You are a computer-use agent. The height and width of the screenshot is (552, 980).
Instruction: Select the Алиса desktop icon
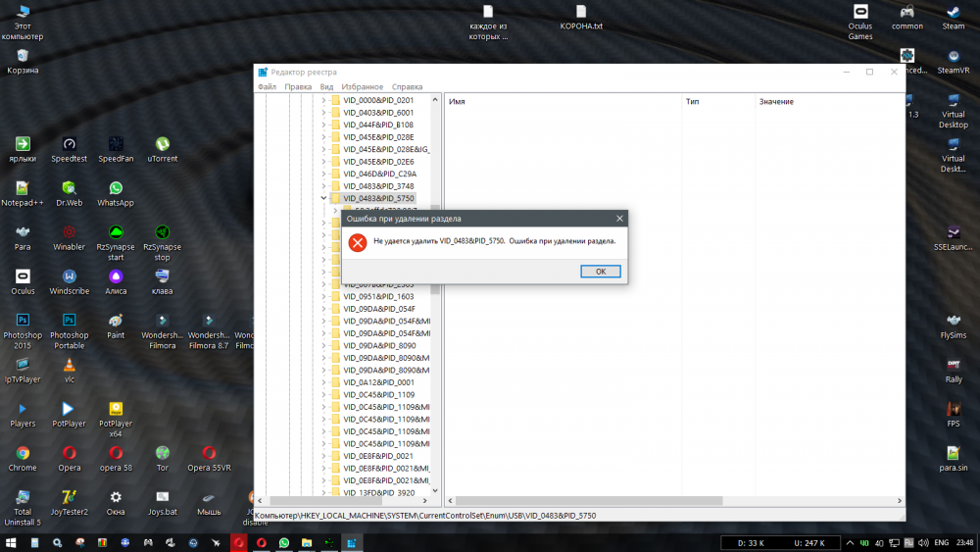[116, 282]
